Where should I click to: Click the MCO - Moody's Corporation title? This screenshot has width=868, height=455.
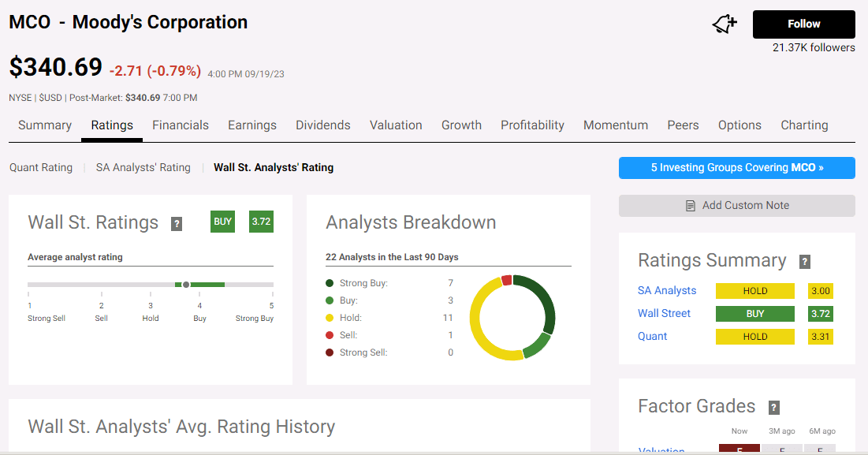(129, 22)
